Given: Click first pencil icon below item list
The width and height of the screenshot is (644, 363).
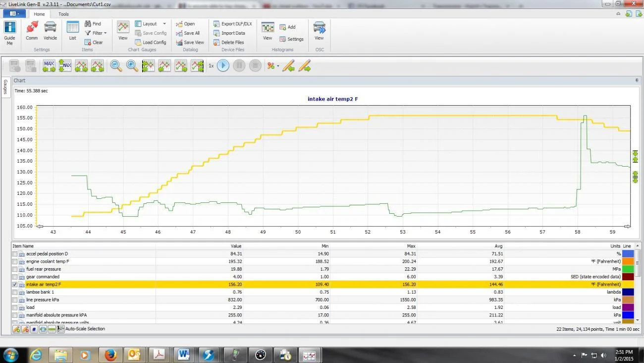Looking at the screenshot, I should [x=16, y=329].
